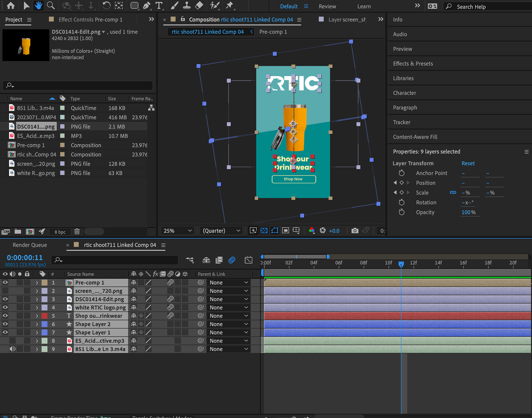Viewport: 532px width, 418px height.
Task: Open the Quarter resolution dropdown
Action: click(221, 231)
